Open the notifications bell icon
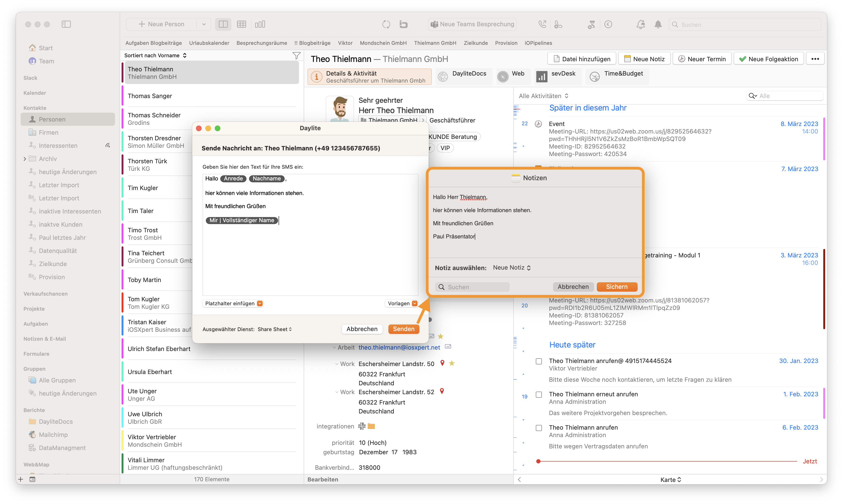Viewport: 843px width, 504px height. coord(658,24)
